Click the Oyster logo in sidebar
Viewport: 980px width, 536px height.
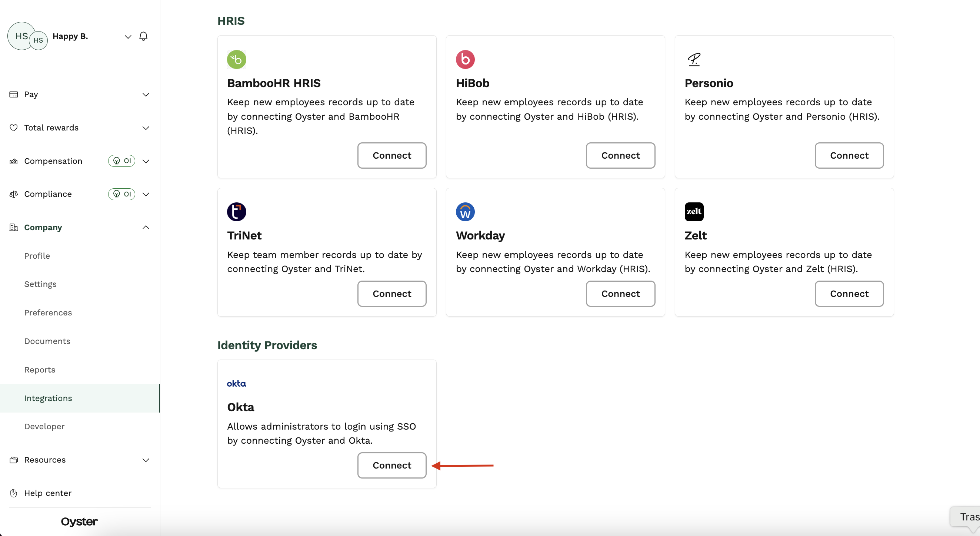pos(79,522)
